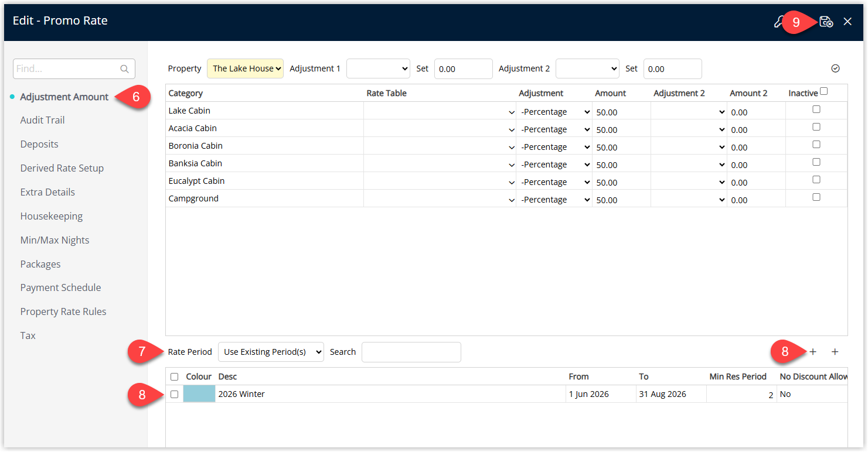Click the 31 Aug 2026 To date
868x452 pixels.
point(662,394)
